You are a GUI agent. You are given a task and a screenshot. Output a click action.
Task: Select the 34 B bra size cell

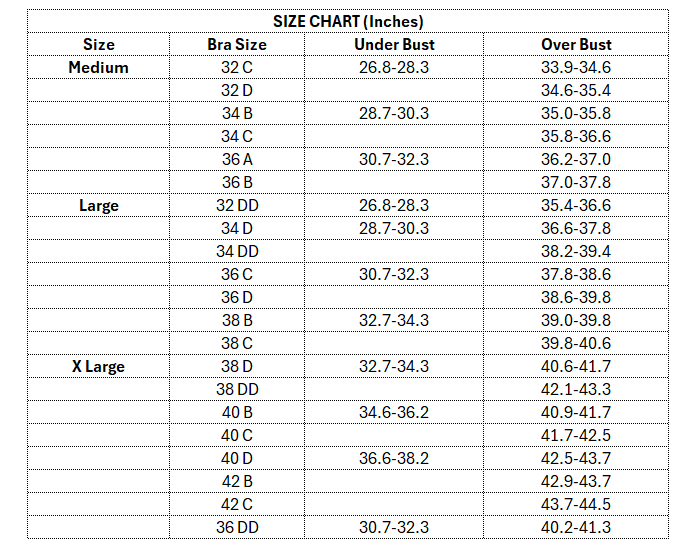click(x=237, y=113)
